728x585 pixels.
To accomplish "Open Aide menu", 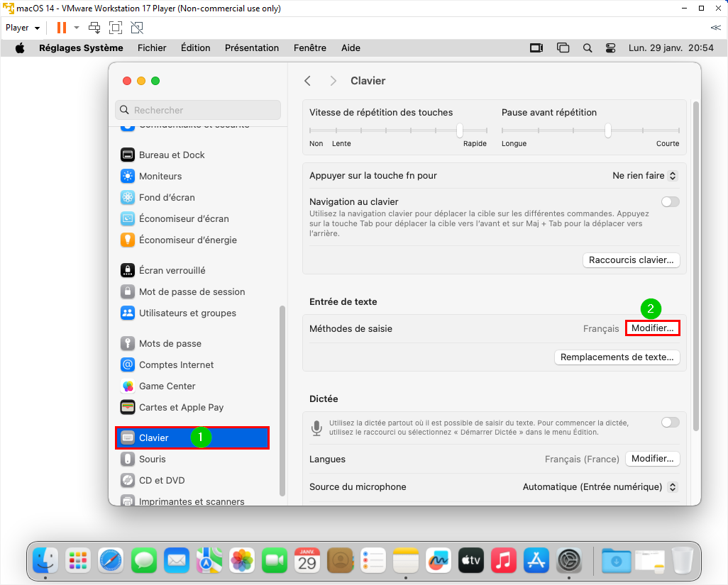I will pos(351,48).
